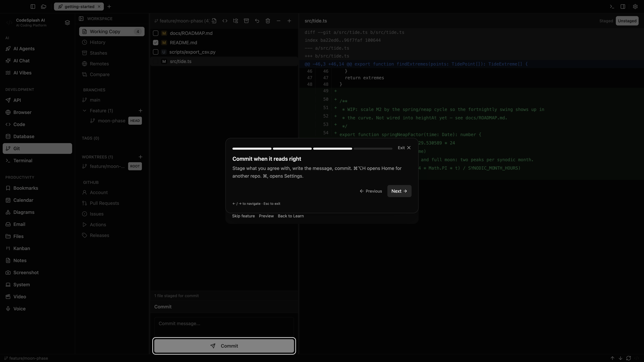Discard changes with trash icon
The width and height of the screenshot is (644, 362).
click(268, 21)
